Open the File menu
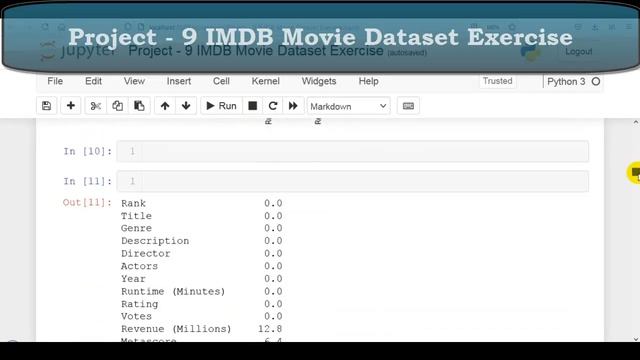 pos(55,81)
